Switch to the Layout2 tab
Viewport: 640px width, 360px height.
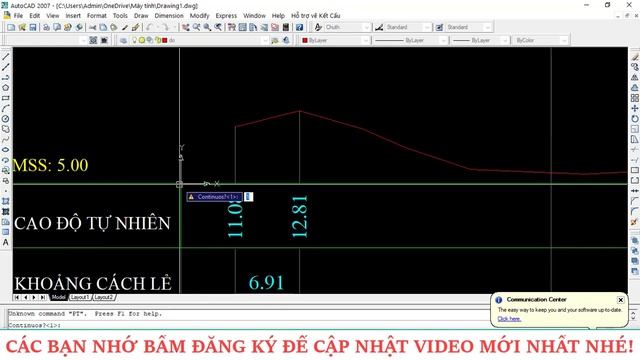104,297
